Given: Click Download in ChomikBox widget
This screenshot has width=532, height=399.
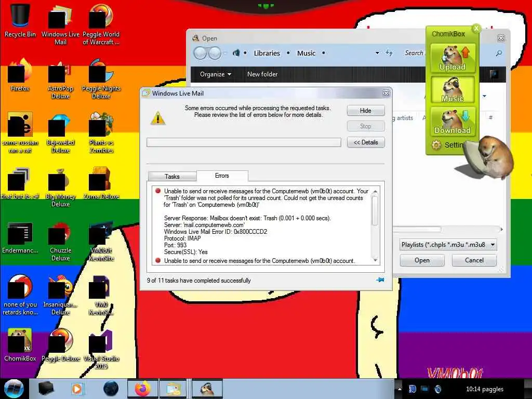Looking at the screenshot, I should [453, 122].
